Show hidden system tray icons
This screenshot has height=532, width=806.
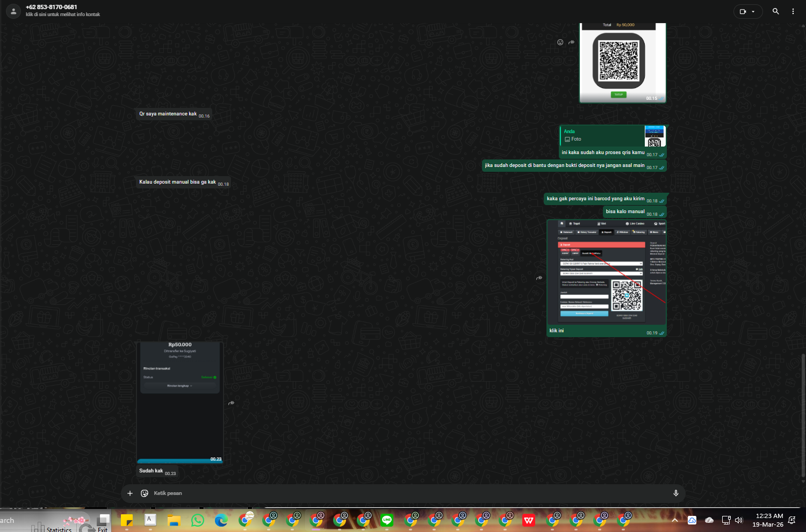click(x=675, y=520)
